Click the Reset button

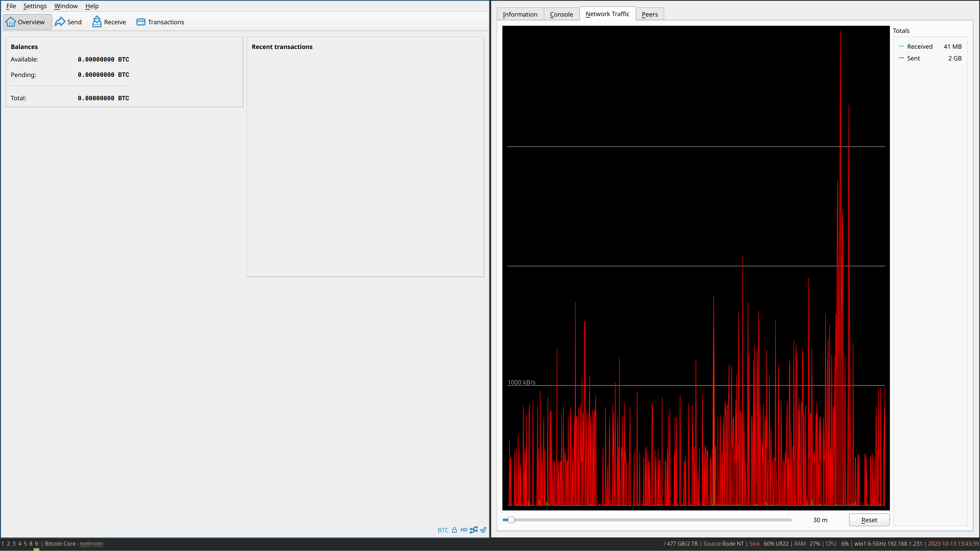(x=869, y=519)
